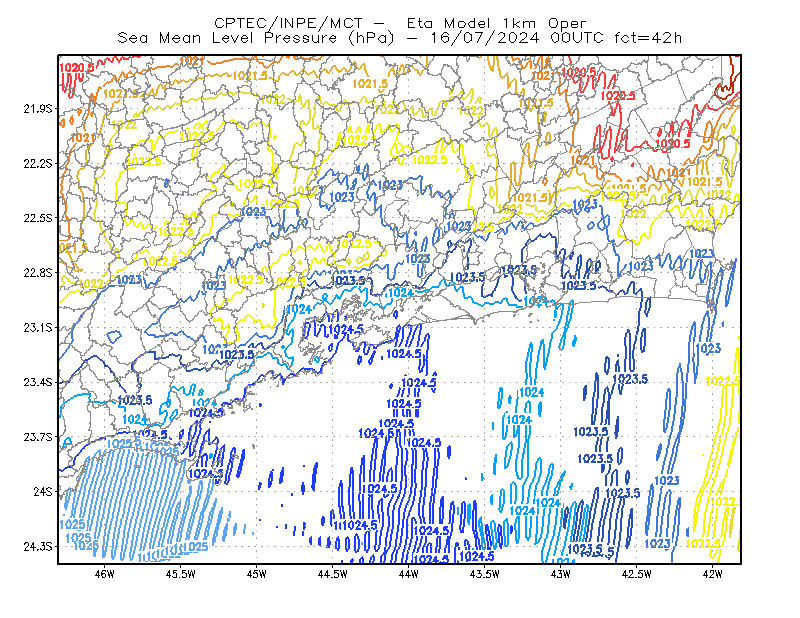Screen dimensions: 800x618
Task: Click the 24.3S latitude axis label
Action: 38,547
